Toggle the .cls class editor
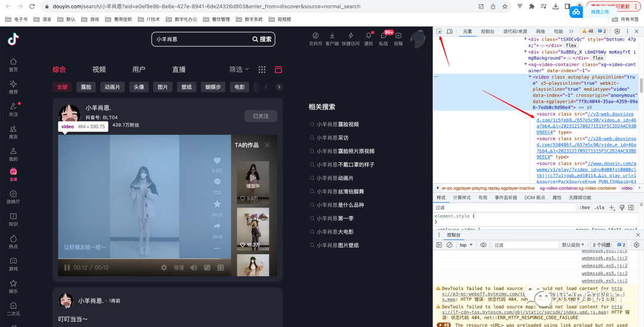This screenshot has height=327, width=644. click(599, 208)
